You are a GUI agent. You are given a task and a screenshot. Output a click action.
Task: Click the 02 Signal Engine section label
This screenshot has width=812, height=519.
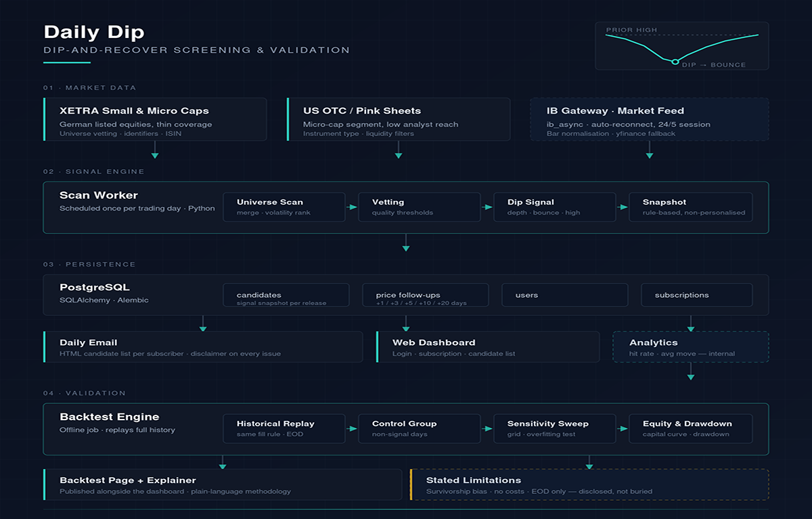94,171
